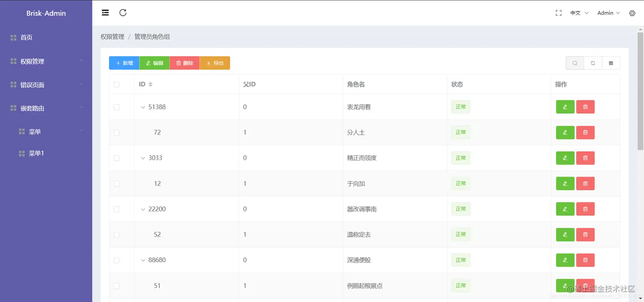This screenshot has height=302, width=644.
Task: Collapse the tree row 22200
Action: [x=143, y=209]
